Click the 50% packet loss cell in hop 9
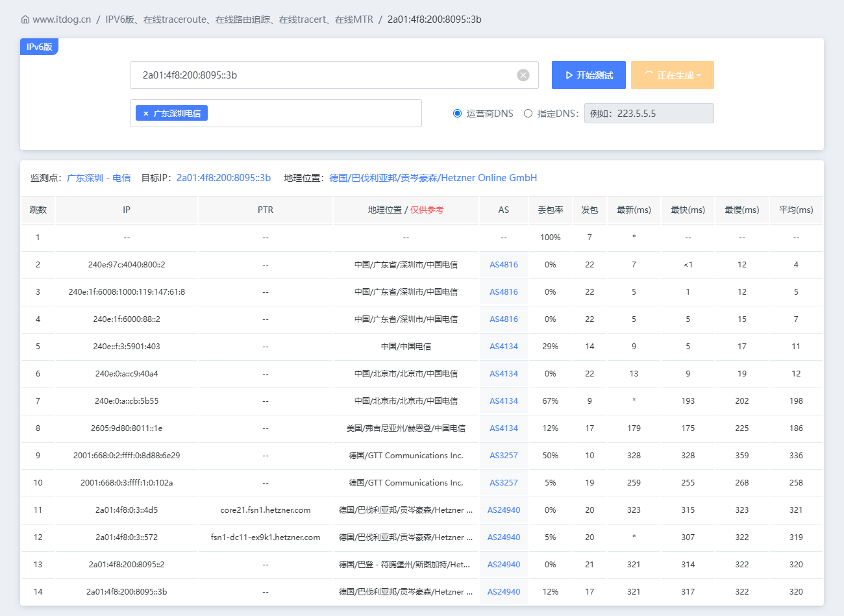This screenshot has height=616, width=844. coord(551,456)
